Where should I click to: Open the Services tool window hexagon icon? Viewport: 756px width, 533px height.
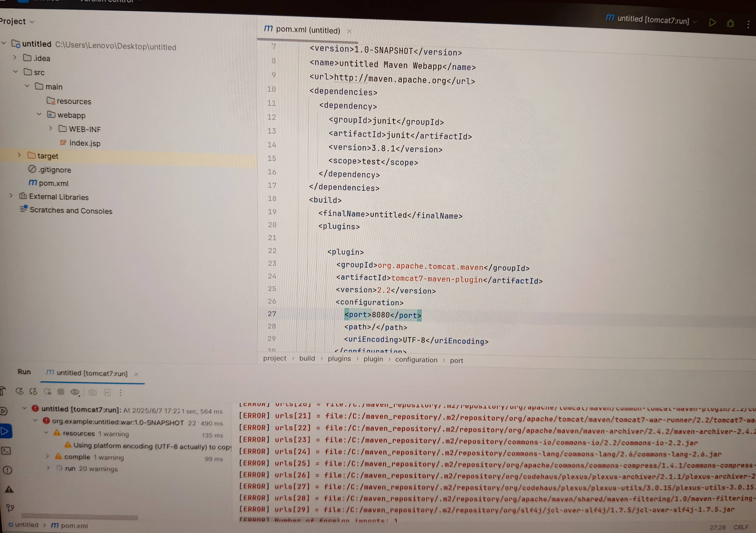[x=3, y=411]
